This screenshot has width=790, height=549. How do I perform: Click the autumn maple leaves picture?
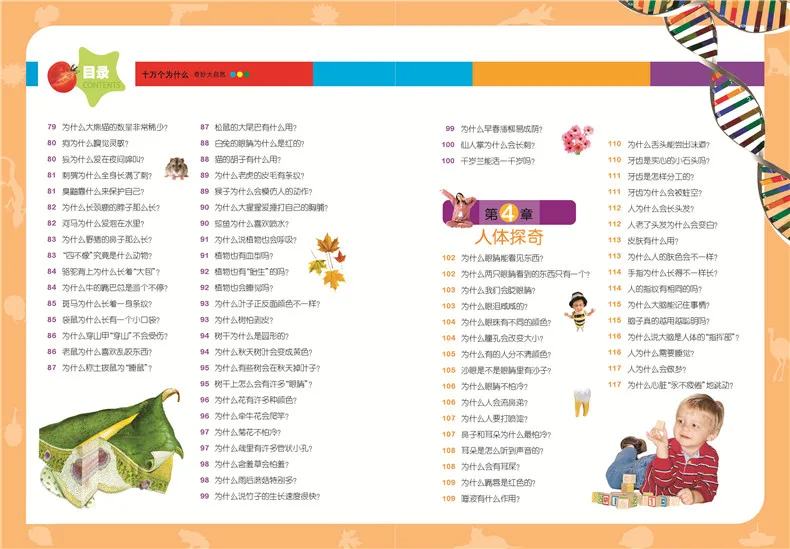click(327, 261)
